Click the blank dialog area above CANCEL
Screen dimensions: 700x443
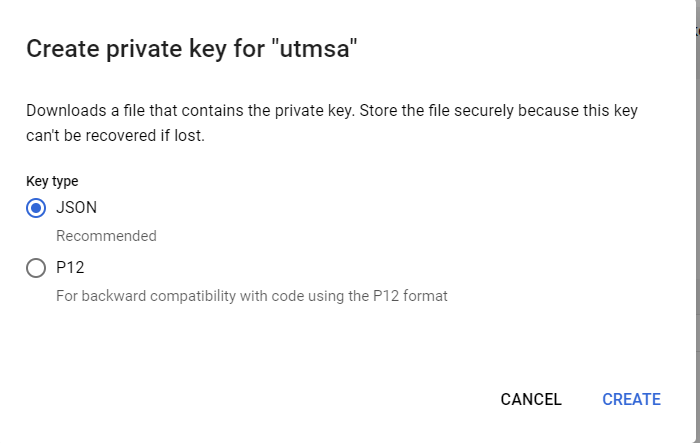pos(531,348)
